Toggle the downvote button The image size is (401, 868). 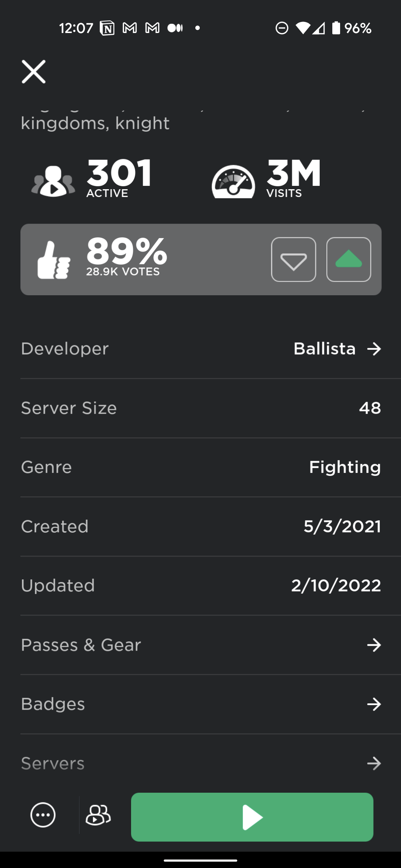[x=293, y=260]
